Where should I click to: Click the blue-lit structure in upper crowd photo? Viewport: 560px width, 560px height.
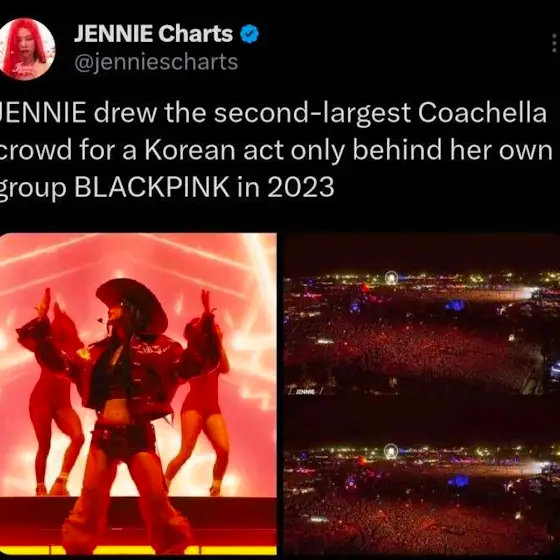454,305
